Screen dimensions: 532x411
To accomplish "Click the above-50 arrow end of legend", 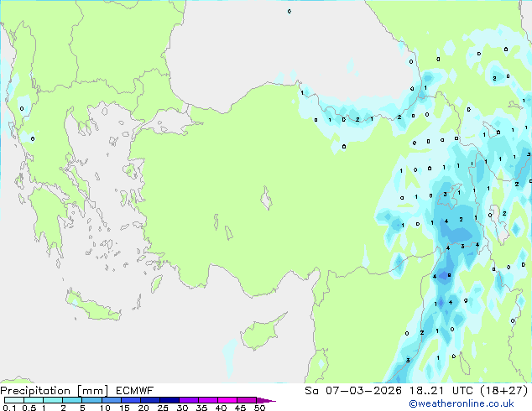I will pos(266,400).
